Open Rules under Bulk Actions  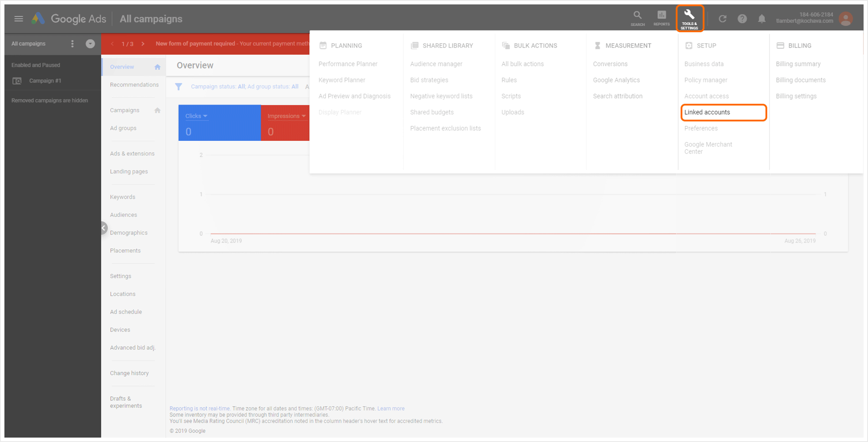[509, 80]
